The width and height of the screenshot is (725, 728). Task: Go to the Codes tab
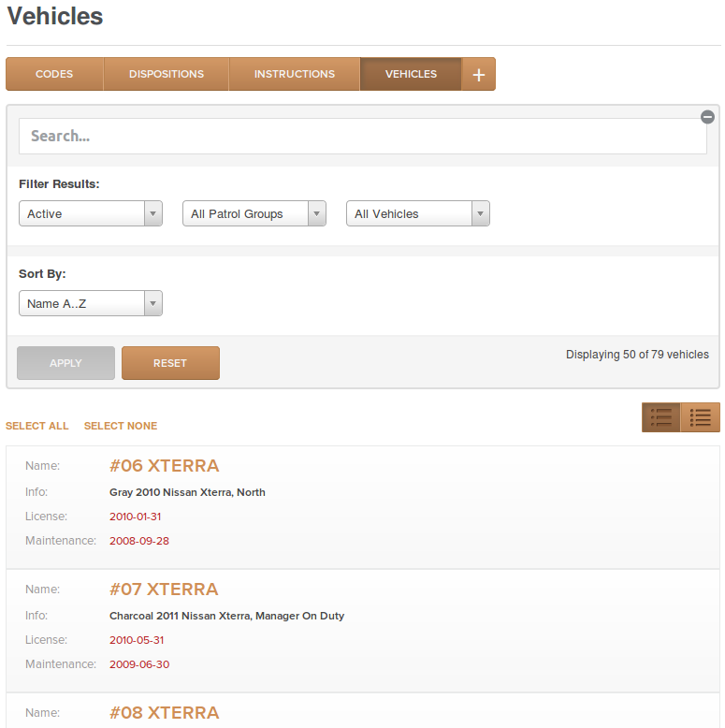(55, 74)
